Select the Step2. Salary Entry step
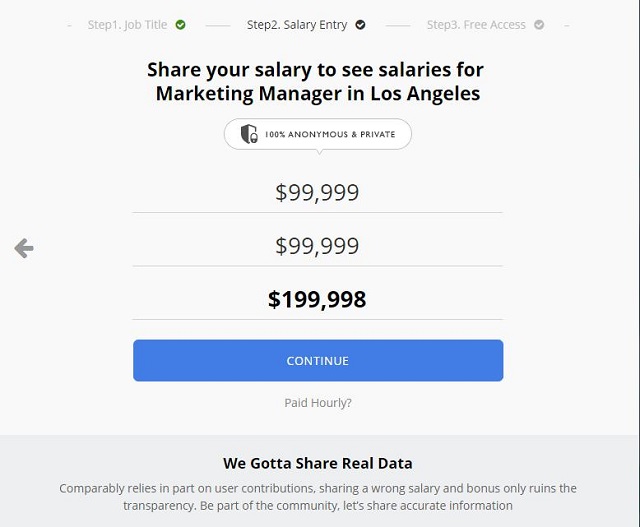 (x=299, y=25)
